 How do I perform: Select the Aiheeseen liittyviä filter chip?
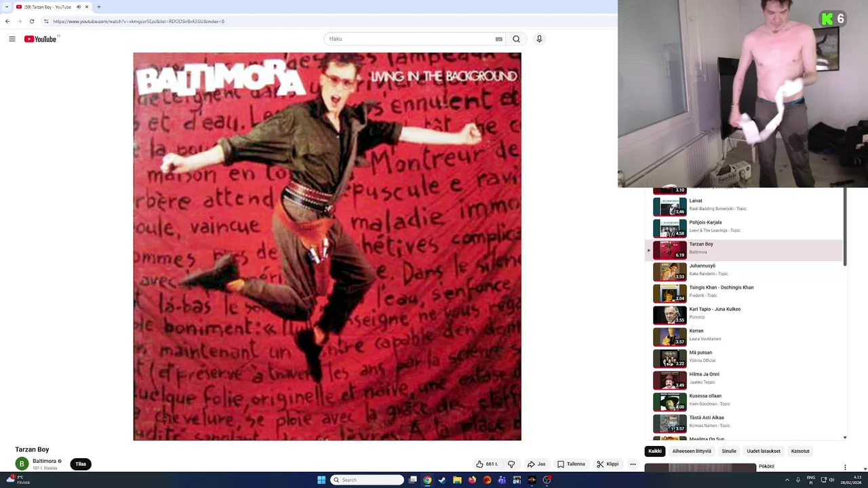tap(692, 451)
